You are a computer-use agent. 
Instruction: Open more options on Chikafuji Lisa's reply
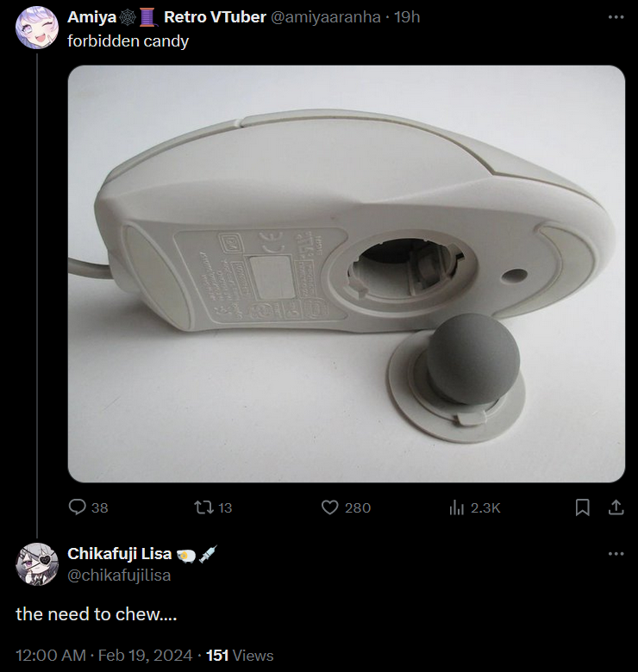616,554
